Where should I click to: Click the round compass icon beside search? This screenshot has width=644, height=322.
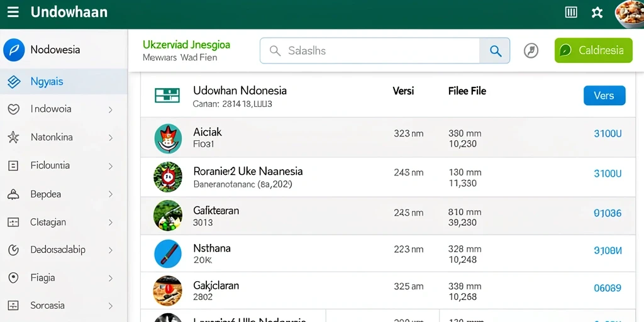(x=531, y=51)
